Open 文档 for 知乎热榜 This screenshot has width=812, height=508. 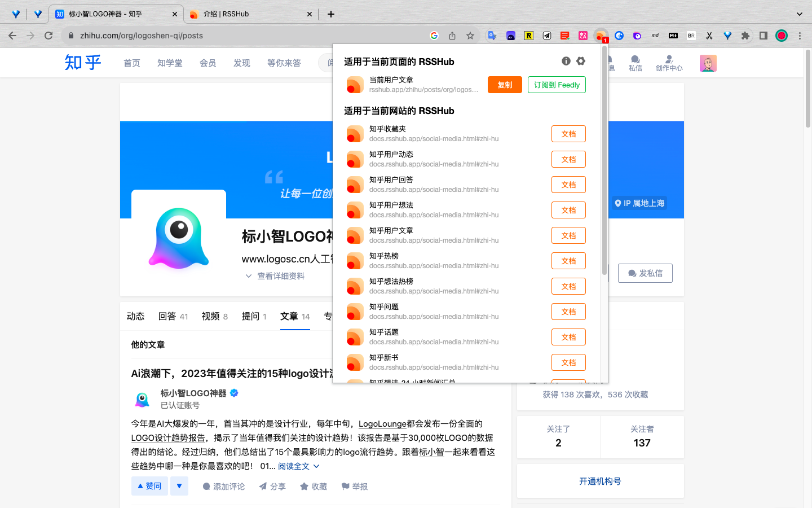(x=568, y=261)
